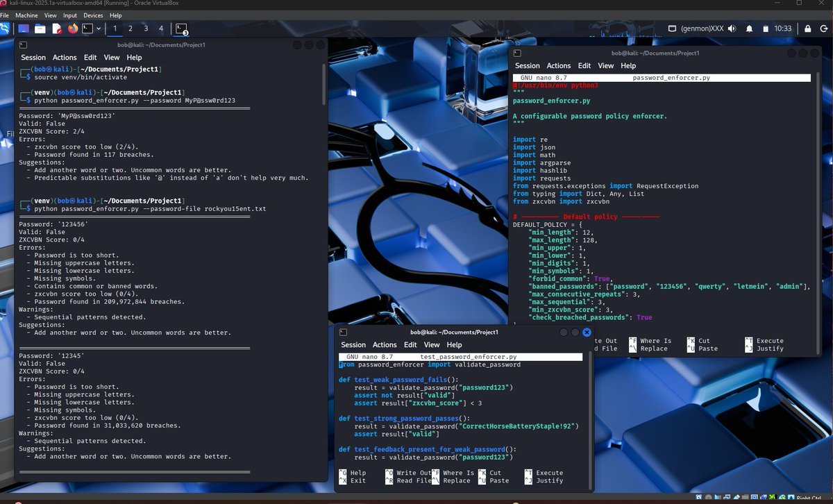Open Session menu in test_password_enforcer.py terminal

(353, 345)
